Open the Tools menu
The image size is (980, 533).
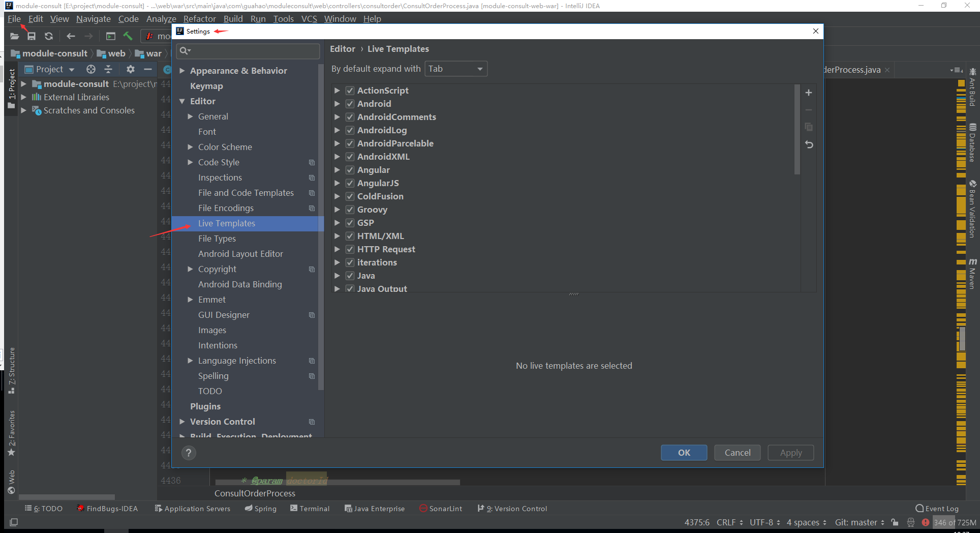click(x=284, y=19)
